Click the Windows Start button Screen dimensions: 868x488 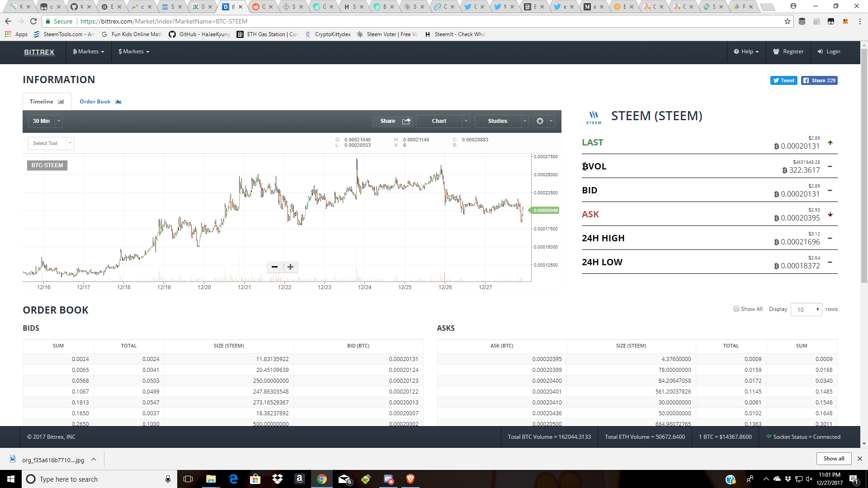click(11, 479)
